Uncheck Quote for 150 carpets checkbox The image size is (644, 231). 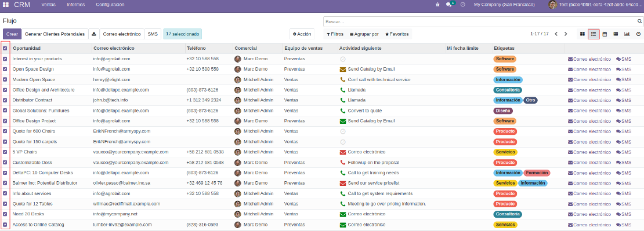pyautogui.click(x=5, y=142)
